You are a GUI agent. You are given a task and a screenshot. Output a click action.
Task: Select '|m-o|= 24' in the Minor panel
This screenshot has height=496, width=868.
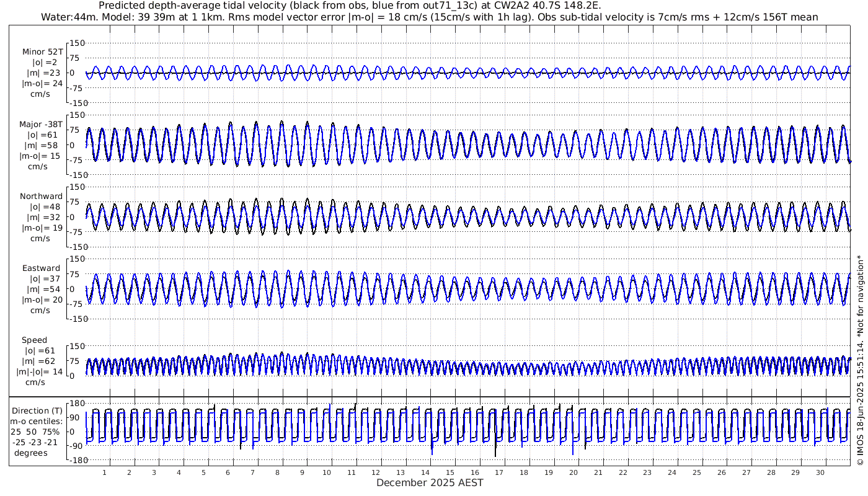point(42,84)
